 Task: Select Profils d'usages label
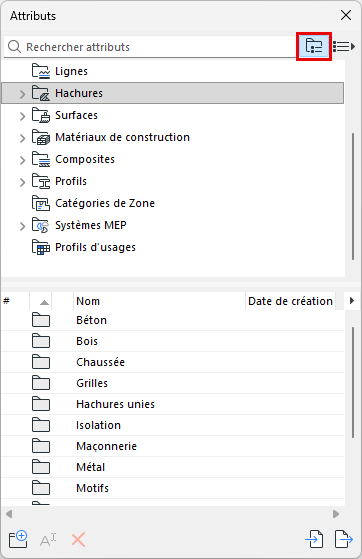pos(95,247)
